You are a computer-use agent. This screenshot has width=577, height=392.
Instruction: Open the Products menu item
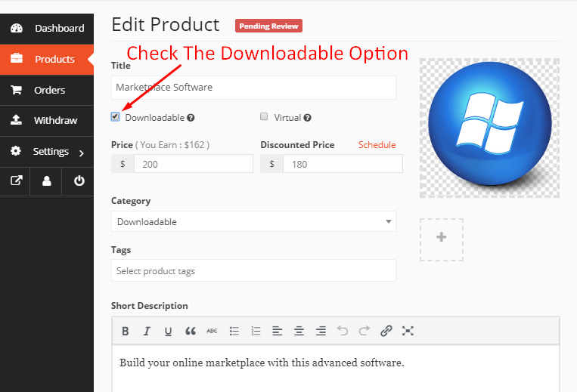[47, 60]
